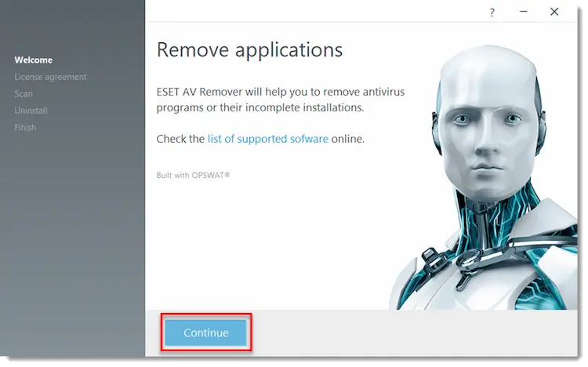Click the Built with OPSWAT text
The width and height of the screenshot is (588, 367).
(193, 175)
